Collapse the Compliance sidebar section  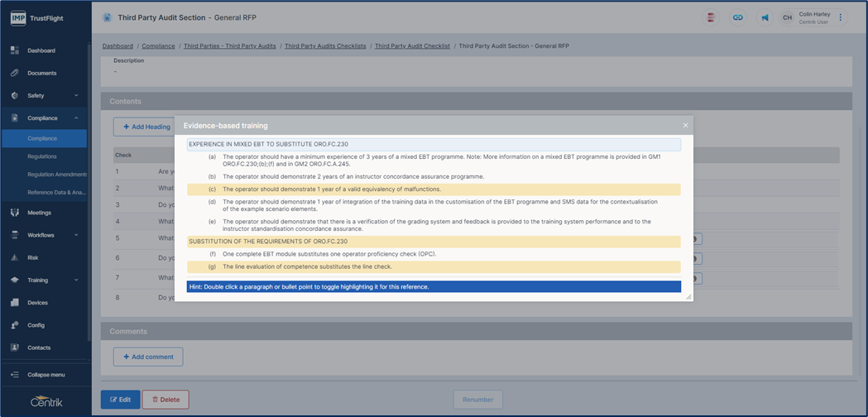[76, 118]
